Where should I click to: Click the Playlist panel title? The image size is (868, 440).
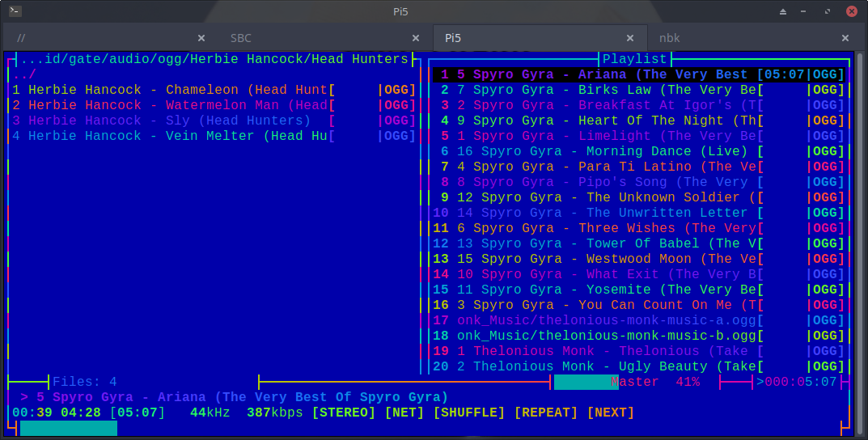tap(634, 59)
